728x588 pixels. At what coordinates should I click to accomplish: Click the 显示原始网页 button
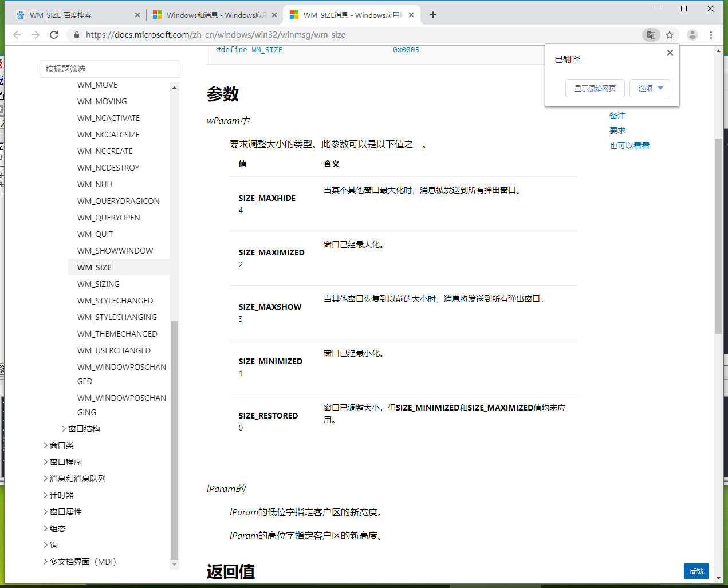pyautogui.click(x=595, y=88)
